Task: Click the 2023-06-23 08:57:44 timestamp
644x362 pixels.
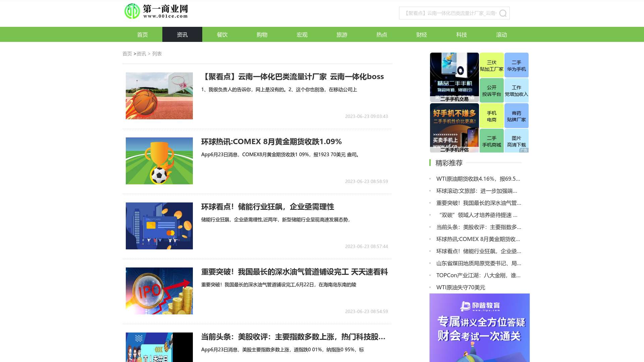Action: [366, 246]
